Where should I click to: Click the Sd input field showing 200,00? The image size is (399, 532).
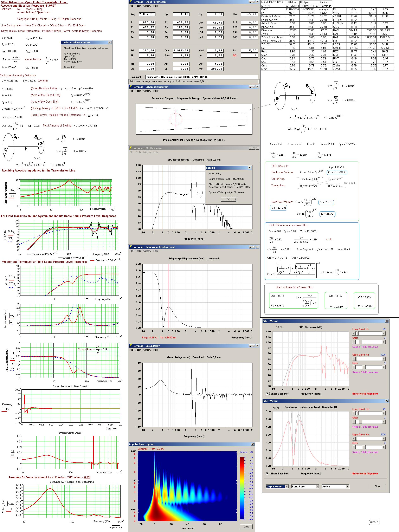click(x=147, y=51)
